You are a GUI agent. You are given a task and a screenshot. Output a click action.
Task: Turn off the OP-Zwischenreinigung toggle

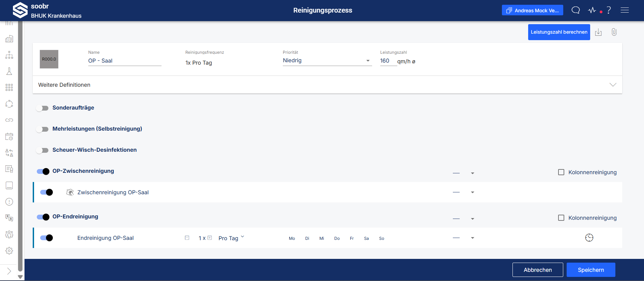(43, 171)
